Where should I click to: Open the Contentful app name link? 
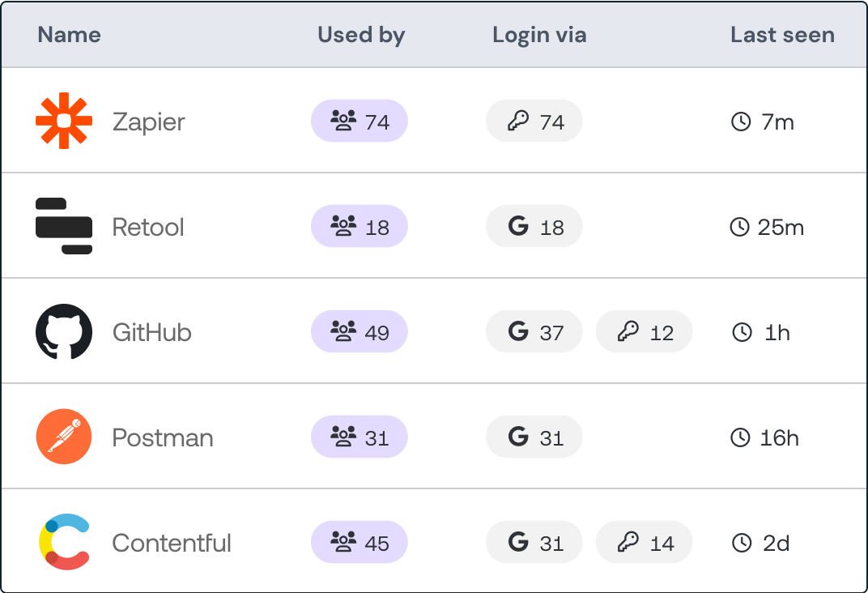(x=172, y=544)
